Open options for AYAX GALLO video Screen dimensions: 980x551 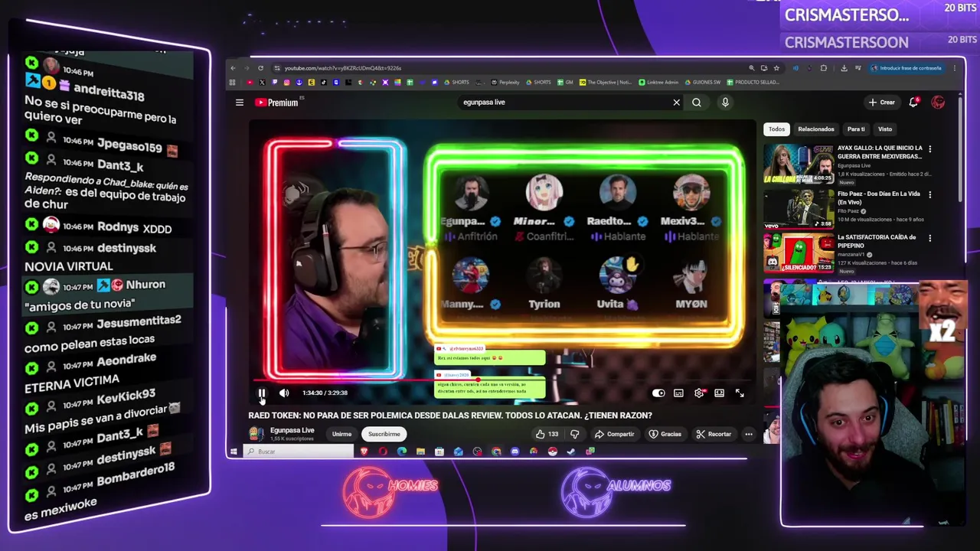pos(930,149)
